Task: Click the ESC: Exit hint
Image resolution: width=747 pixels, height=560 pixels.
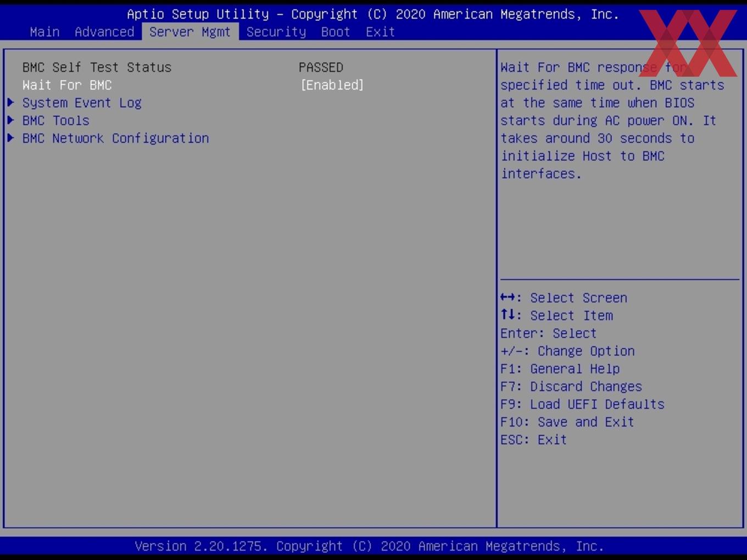Action: point(533,439)
